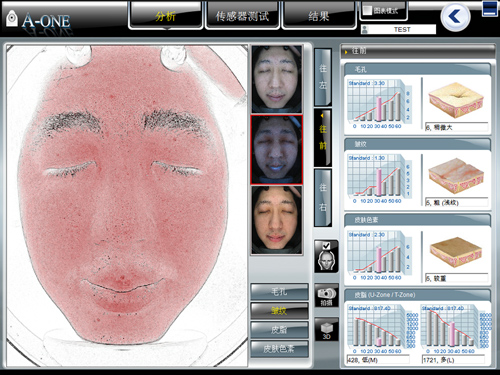This screenshot has height=375, width=500.
Task: Click the 毛孔 Standard 3.30 bar chart
Action: tap(379, 104)
